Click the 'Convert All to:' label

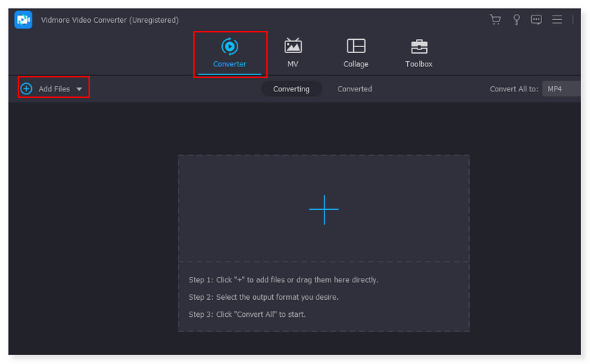(514, 89)
